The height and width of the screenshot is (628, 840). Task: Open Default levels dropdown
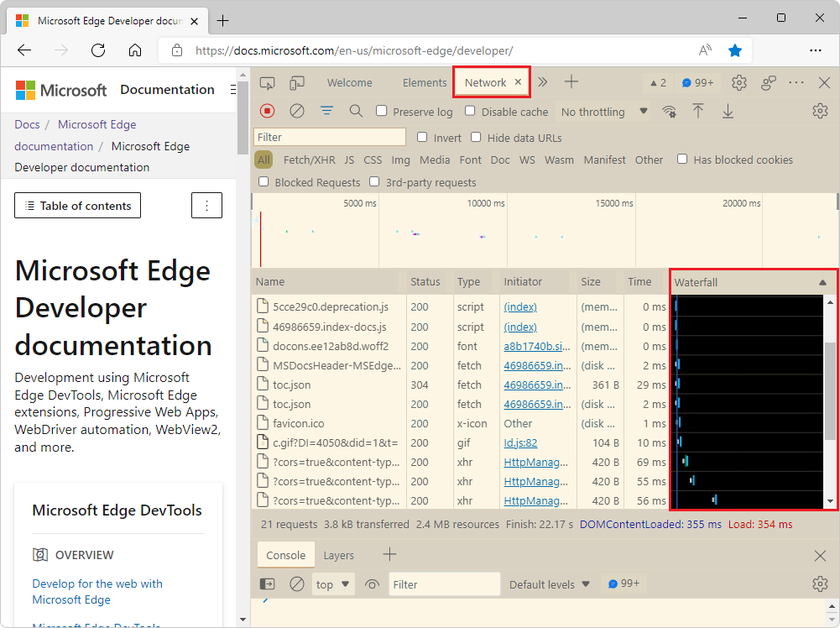click(549, 584)
